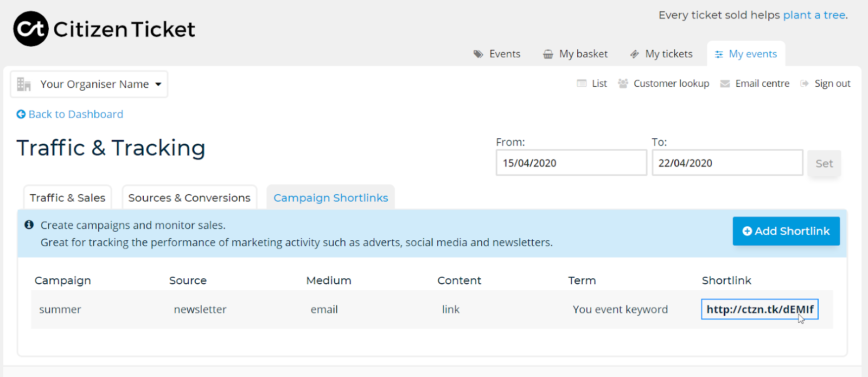Open the Sources & Conversions tab
Viewport: 868px width, 377px height.
pos(189,198)
